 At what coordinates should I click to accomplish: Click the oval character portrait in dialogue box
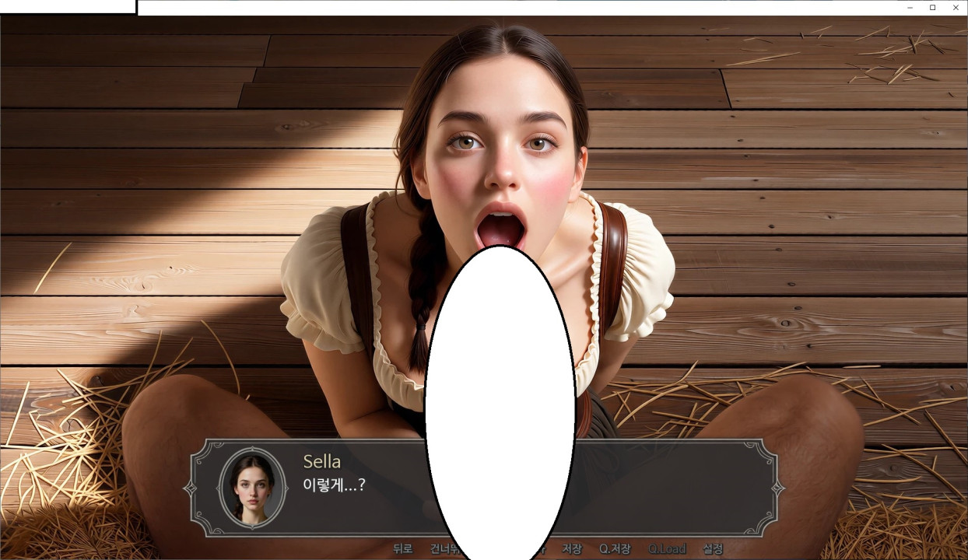(x=251, y=488)
